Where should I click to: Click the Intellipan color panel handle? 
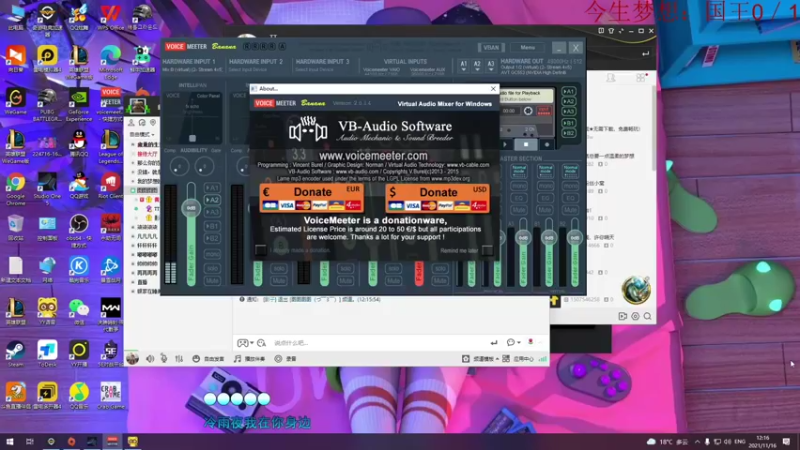192,138
